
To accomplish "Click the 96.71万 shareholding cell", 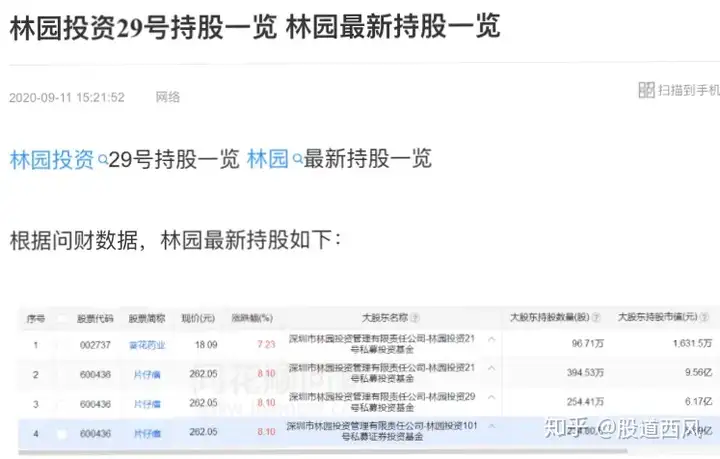I will coord(588,343).
